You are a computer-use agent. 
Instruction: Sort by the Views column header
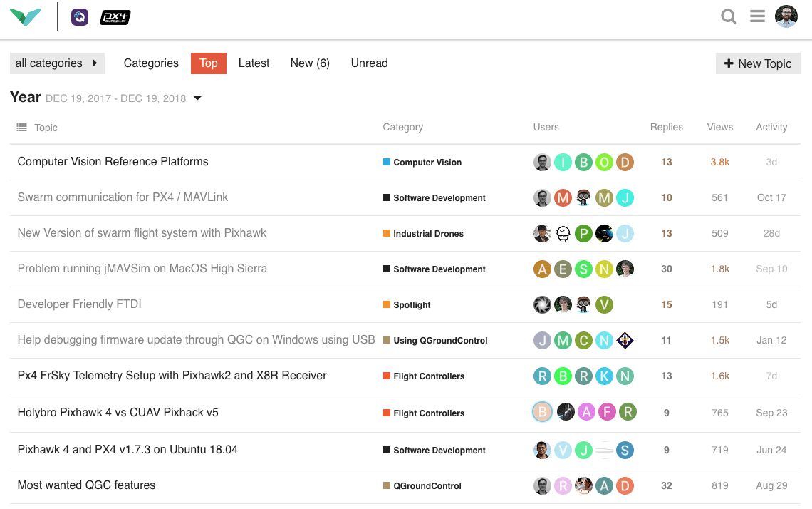[x=719, y=128]
